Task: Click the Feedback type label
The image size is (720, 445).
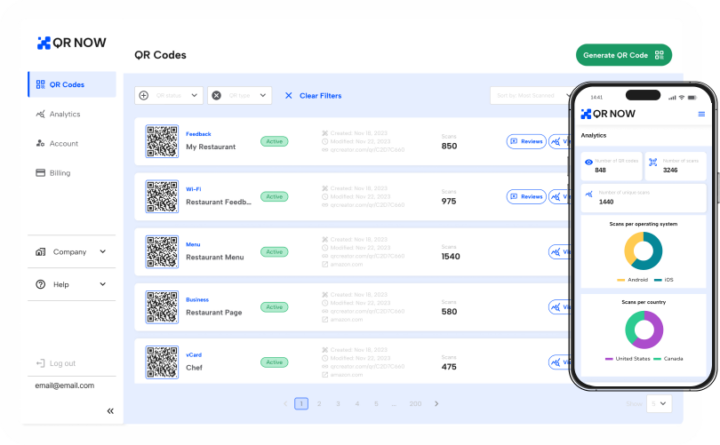Action: pyautogui.click(x=198, y=134)
